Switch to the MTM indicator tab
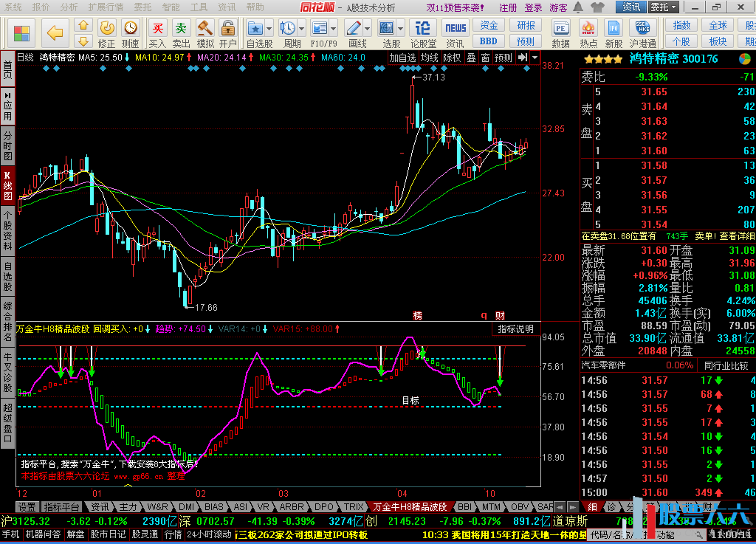The width and height of the screenshot is (756, 544). pyautogui.click(x=491, y=507)
